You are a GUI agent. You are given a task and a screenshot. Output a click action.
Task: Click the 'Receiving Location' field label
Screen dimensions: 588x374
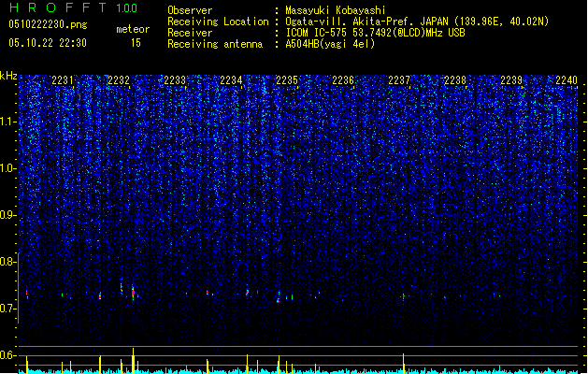pos(218,22)
